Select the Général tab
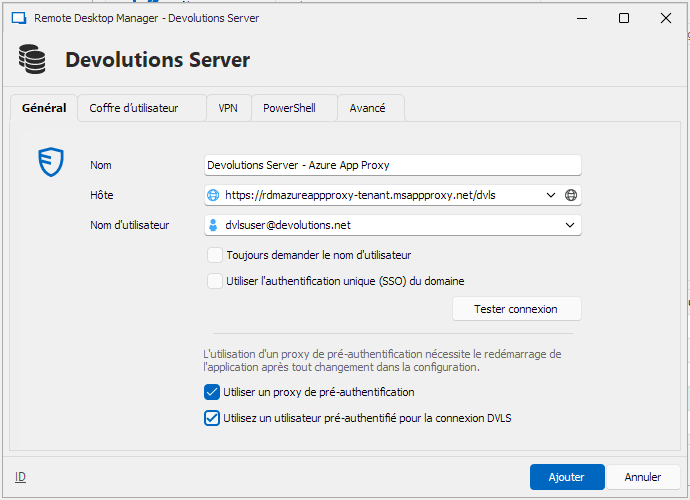This screenshot has height=500, width=690. tap(44, 108)
